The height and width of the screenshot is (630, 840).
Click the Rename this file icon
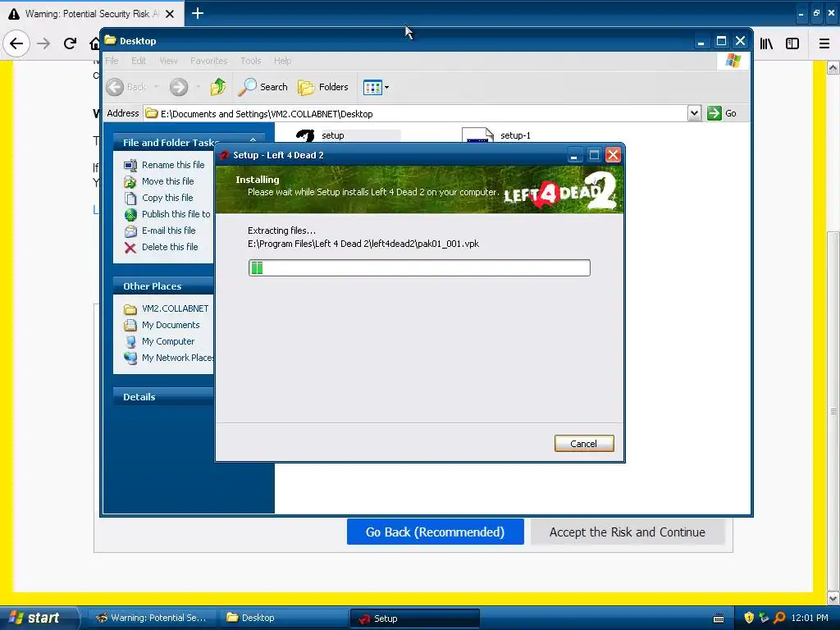130,166
